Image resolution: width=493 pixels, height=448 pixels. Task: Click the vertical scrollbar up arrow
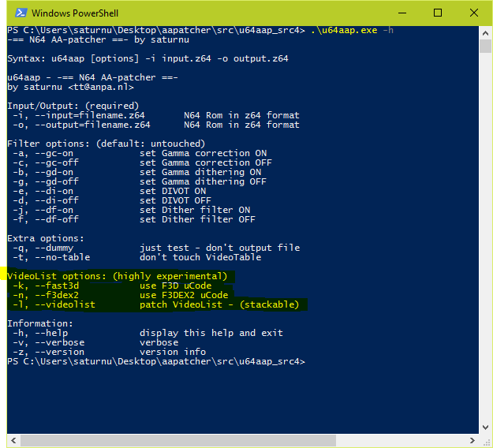(x=485, y=33)
